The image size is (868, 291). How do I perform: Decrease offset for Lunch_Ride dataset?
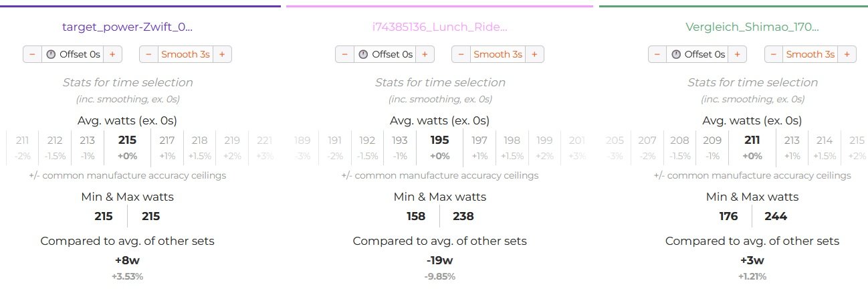click(344, 54)
